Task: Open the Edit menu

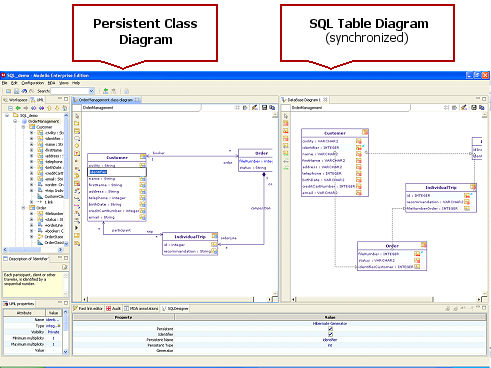Action: tap(14, 83)
